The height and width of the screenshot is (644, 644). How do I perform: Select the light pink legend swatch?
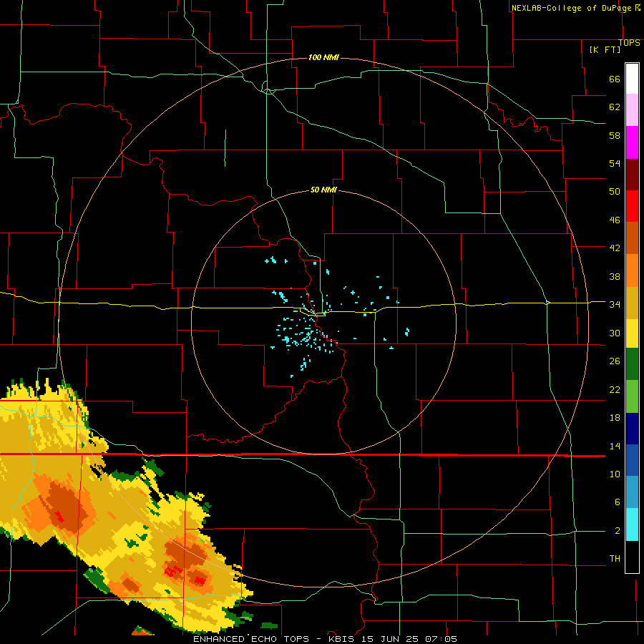632,110
